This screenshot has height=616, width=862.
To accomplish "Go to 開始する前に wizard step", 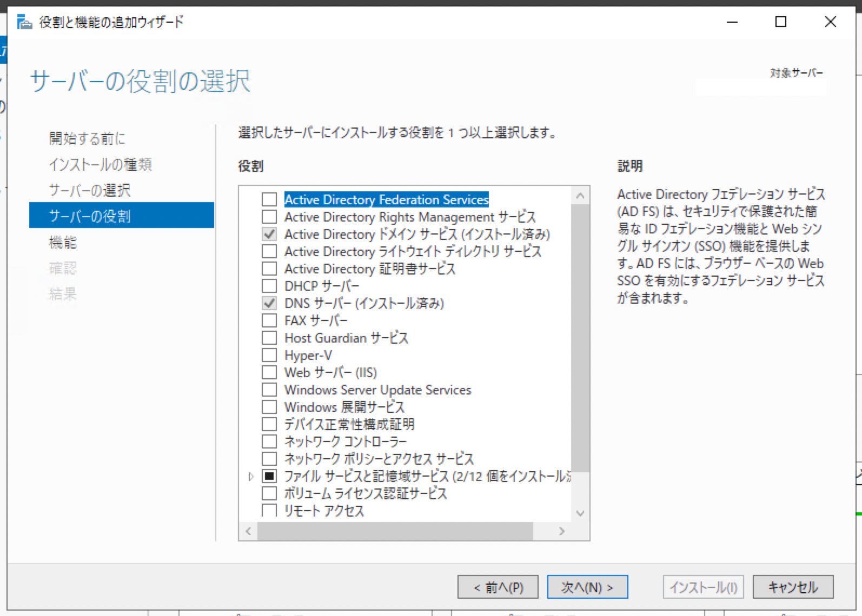I will [x=87, y=138].
